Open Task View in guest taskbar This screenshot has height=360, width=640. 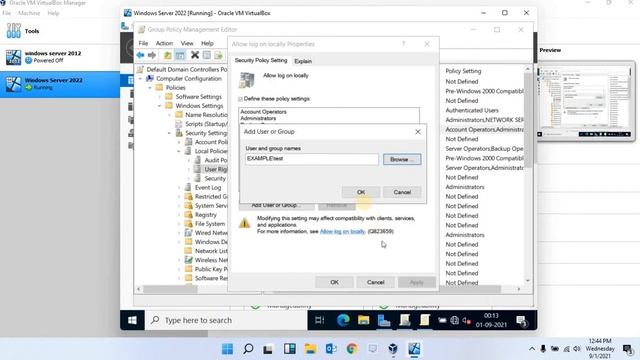click(x=320, y=320)
